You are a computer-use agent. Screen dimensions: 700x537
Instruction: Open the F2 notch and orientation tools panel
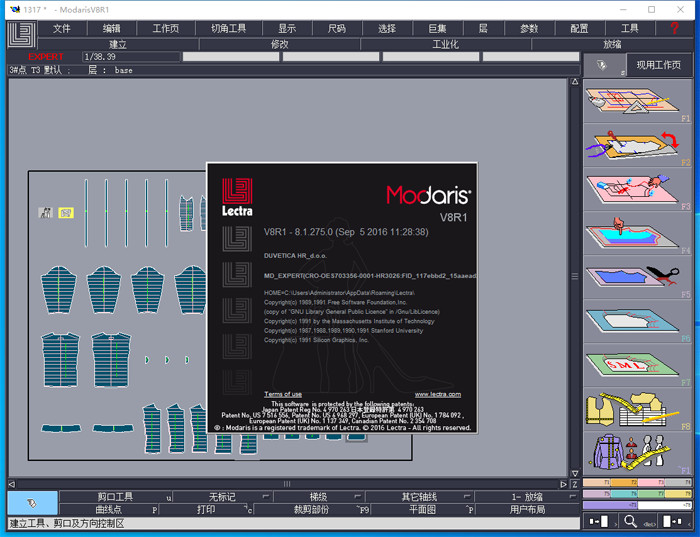(637, 145)
